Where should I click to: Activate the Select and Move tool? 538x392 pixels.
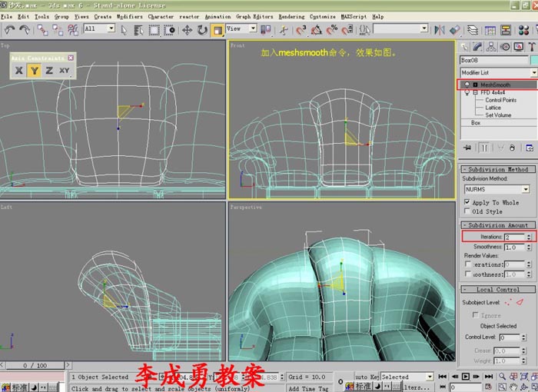coord(187,30)
